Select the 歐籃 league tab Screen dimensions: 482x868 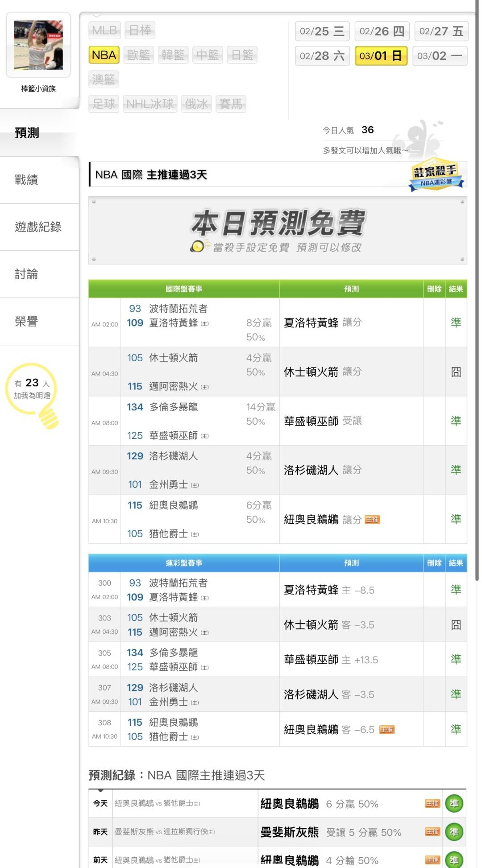pyautogui.click(x=138, y=55)
